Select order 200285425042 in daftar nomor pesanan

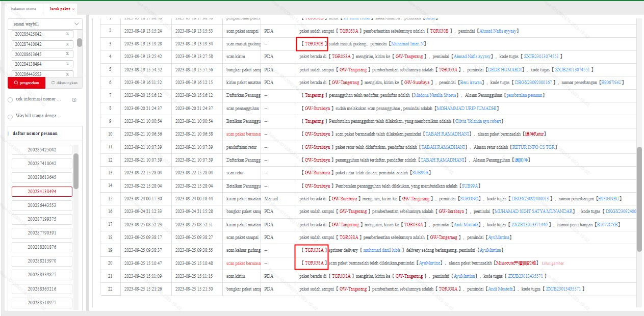click(42, 150)
